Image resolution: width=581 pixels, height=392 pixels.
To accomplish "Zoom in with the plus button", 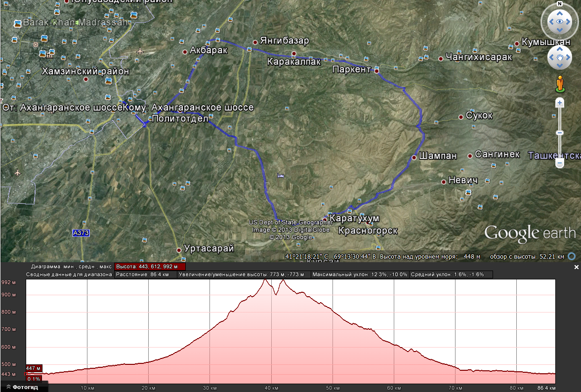I will pos(560,103).
